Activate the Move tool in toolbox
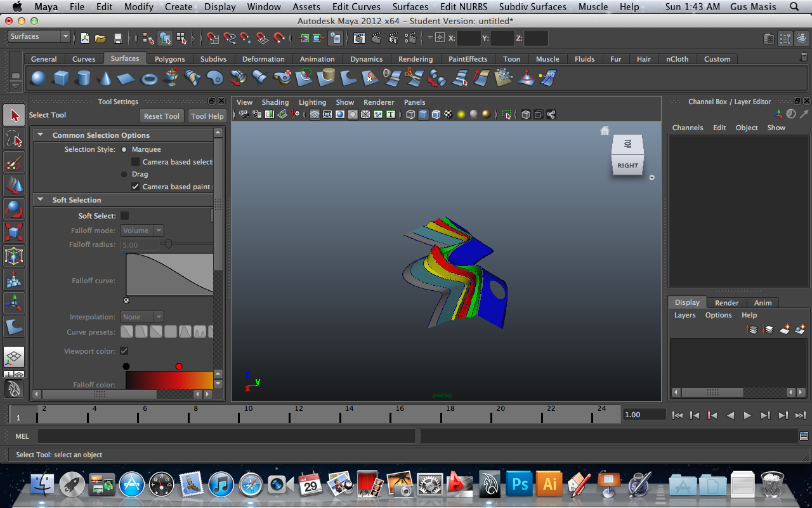 point(14,185)
